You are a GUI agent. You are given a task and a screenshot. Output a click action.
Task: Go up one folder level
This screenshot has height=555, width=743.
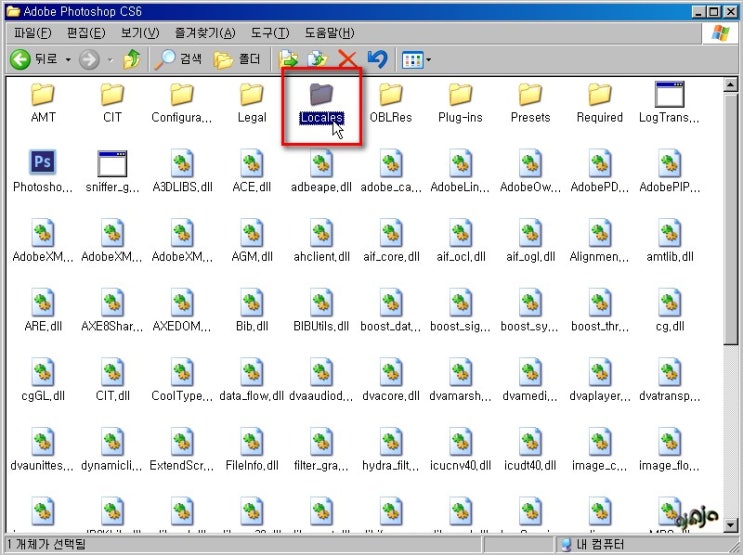(132, 59)
